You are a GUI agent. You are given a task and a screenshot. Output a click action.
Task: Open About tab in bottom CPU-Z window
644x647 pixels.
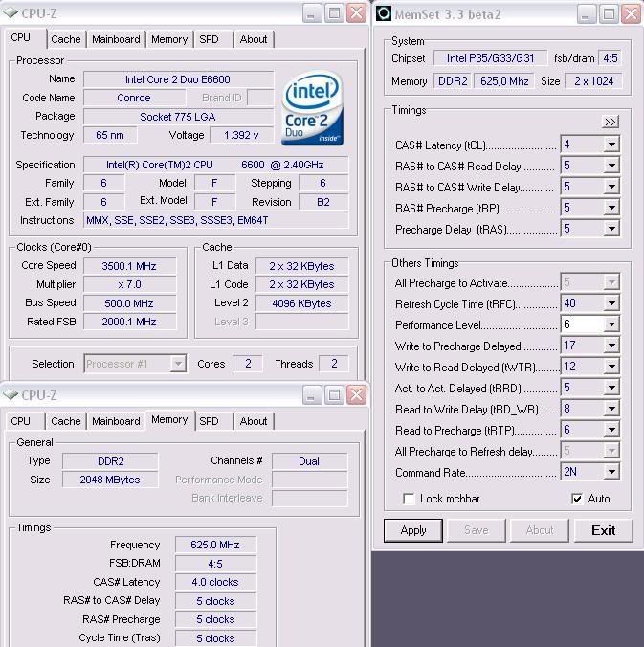click(x=254, y=421)
